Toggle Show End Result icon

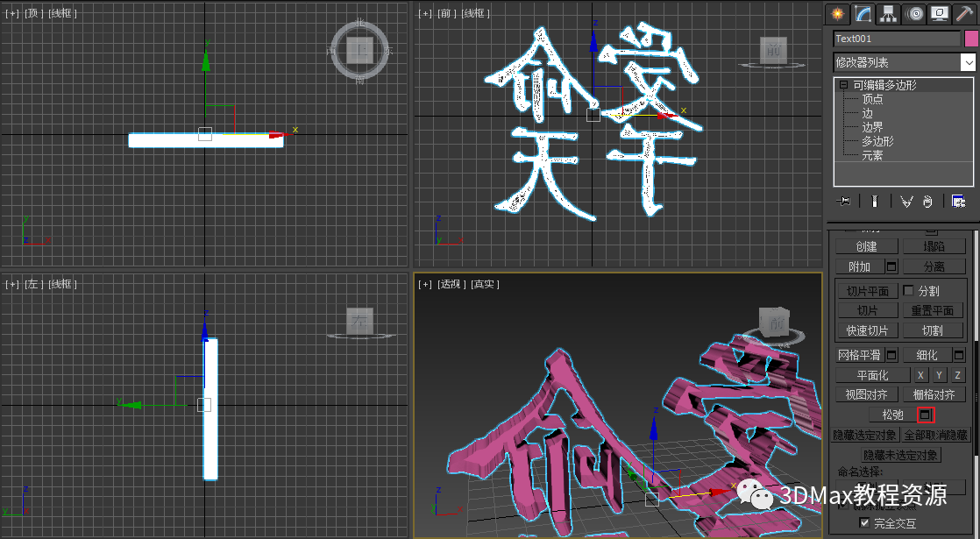click(875, 201)
